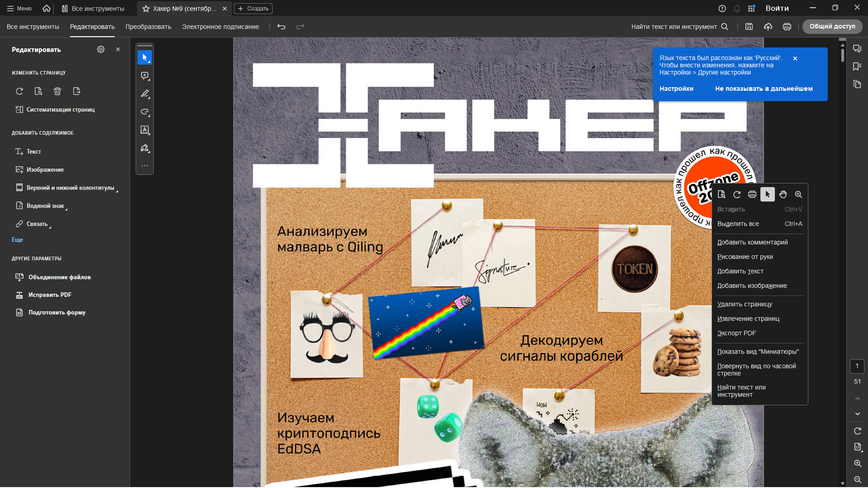Image resolution: width=868 pixels, height=488 pixels.
Task: Open the Меню hamburger menu
Action: (x=19, y=9)
